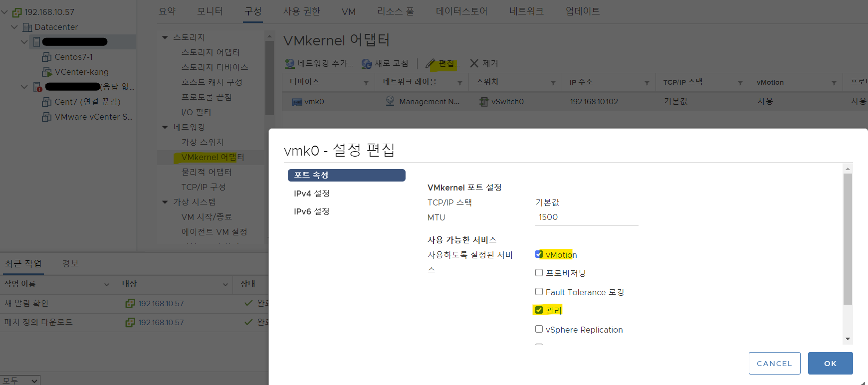Open 물리적 어댑터 in configuration menu
This screenshot has height=385, width=868.
(207, 172)
